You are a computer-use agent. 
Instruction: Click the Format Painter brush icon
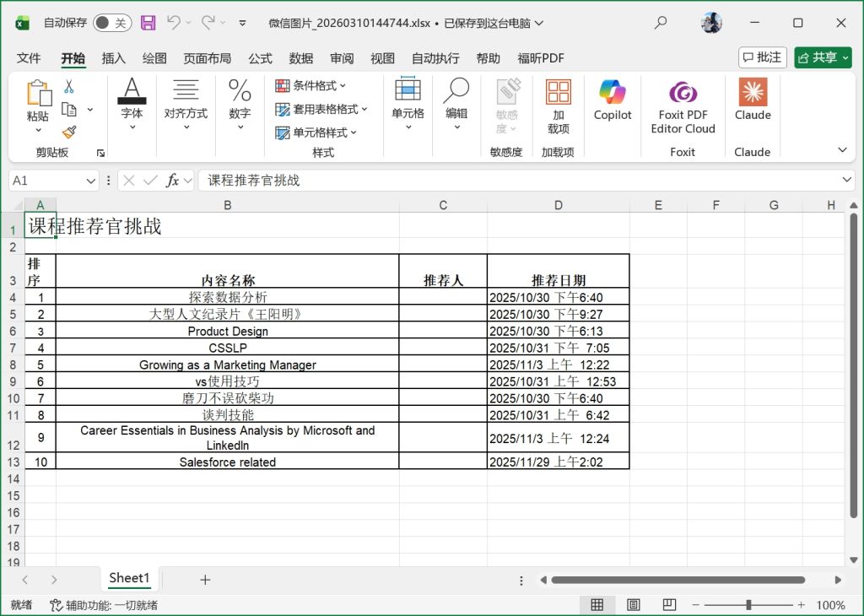tap(69, 132)
